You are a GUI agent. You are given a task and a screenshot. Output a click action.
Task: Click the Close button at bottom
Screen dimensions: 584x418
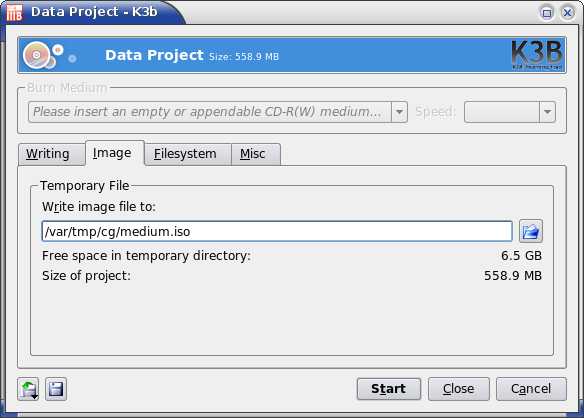click(458, 389)
